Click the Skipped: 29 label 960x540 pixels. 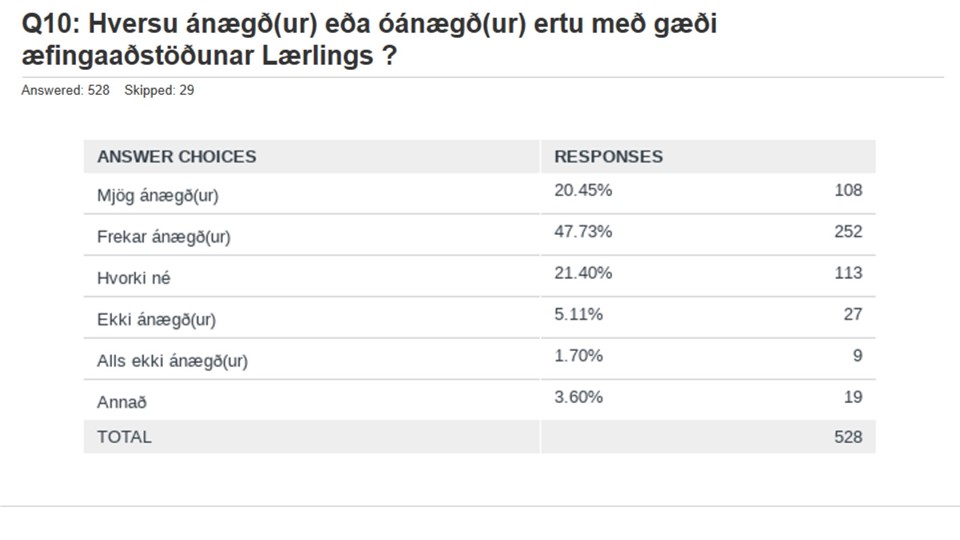pos(159,90)
